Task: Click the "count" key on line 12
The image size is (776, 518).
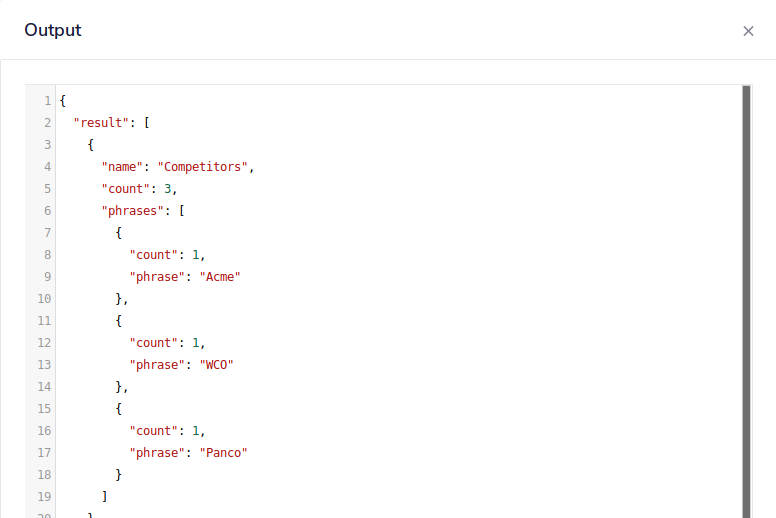Action: click(x=154, y=343)
